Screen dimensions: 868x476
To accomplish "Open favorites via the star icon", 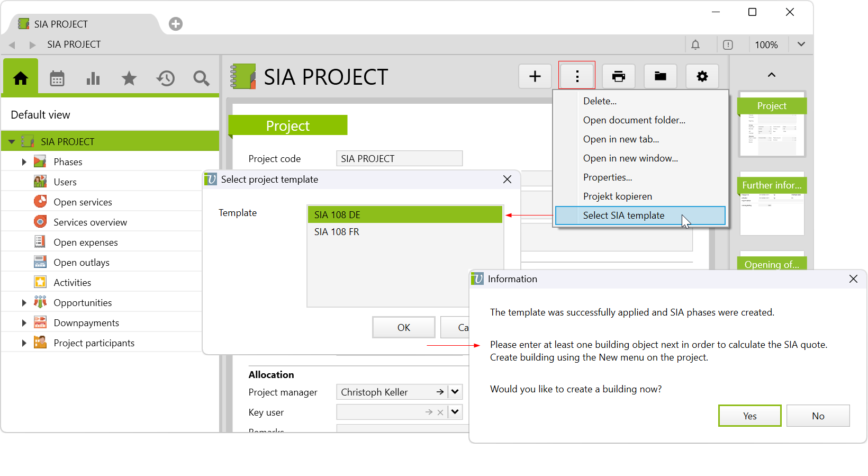I will tap(129, 79).
